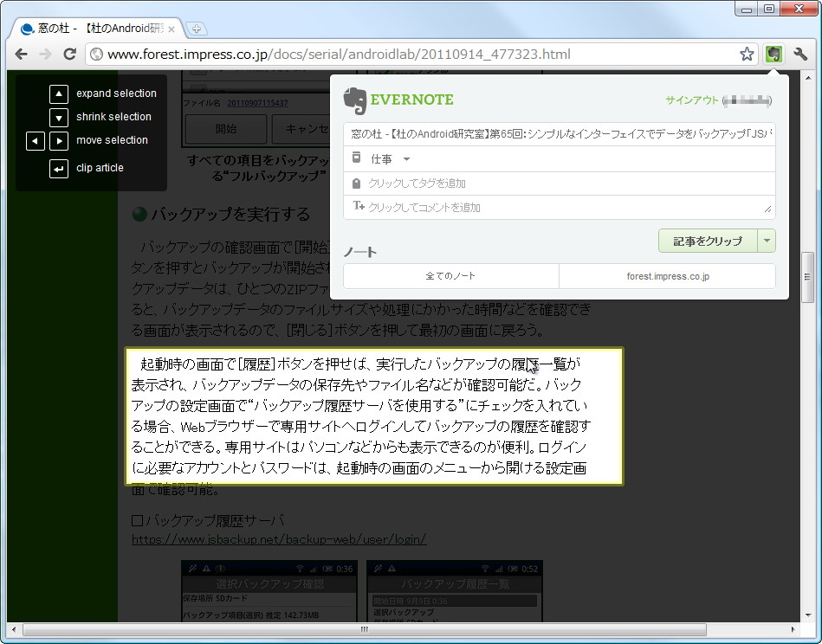Viewport: 822px width, 644px height.
Task: Click the clip article enter-key icon
Action: point(59,168)
